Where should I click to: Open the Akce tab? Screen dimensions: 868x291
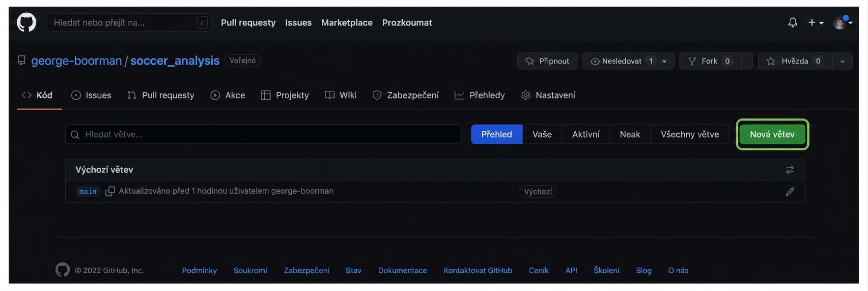[x=228, y=95]
